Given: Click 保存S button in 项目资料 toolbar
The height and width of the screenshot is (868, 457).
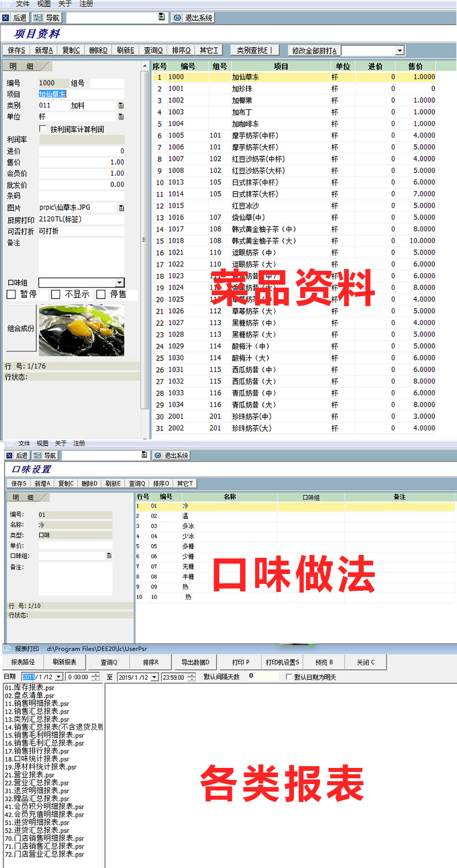Looking at the screenshot, I should (x=16, y=50).
